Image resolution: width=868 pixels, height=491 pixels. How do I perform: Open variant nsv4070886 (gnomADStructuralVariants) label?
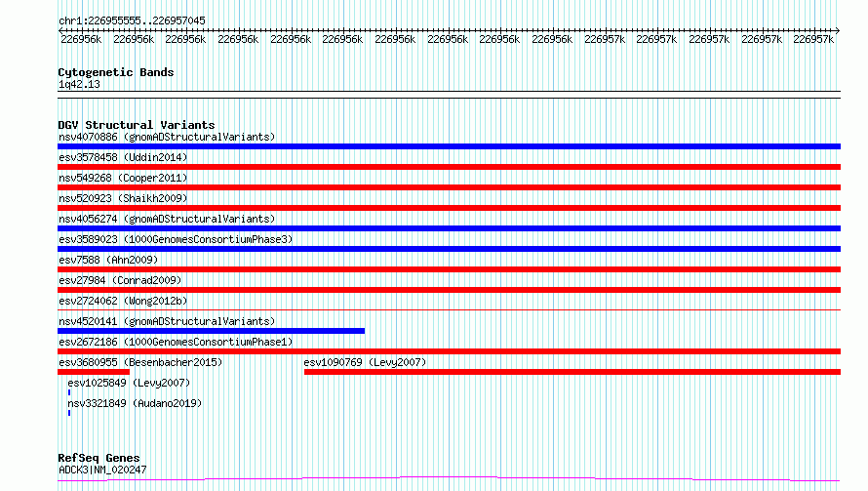[x=167, y=137]
